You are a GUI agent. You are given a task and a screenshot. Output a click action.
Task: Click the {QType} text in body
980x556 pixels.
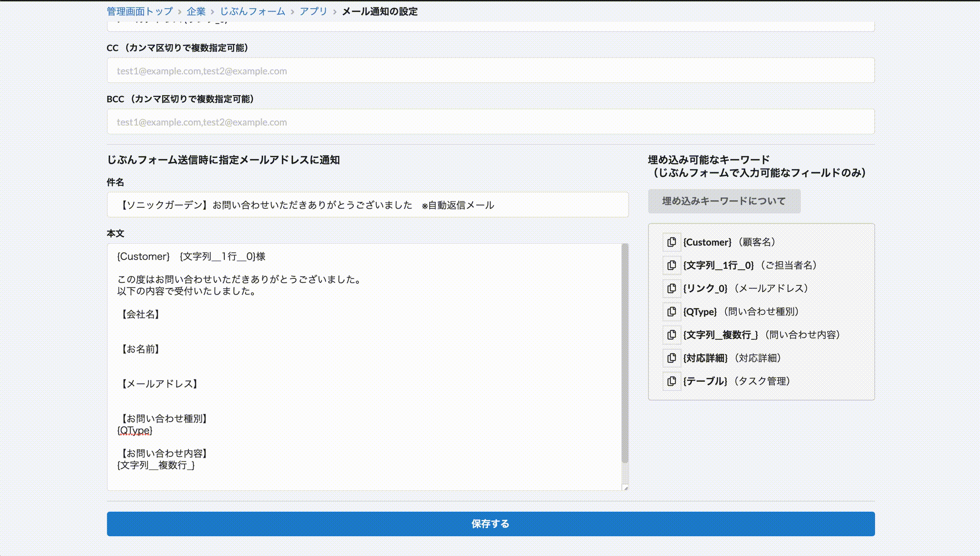(135, 430)
